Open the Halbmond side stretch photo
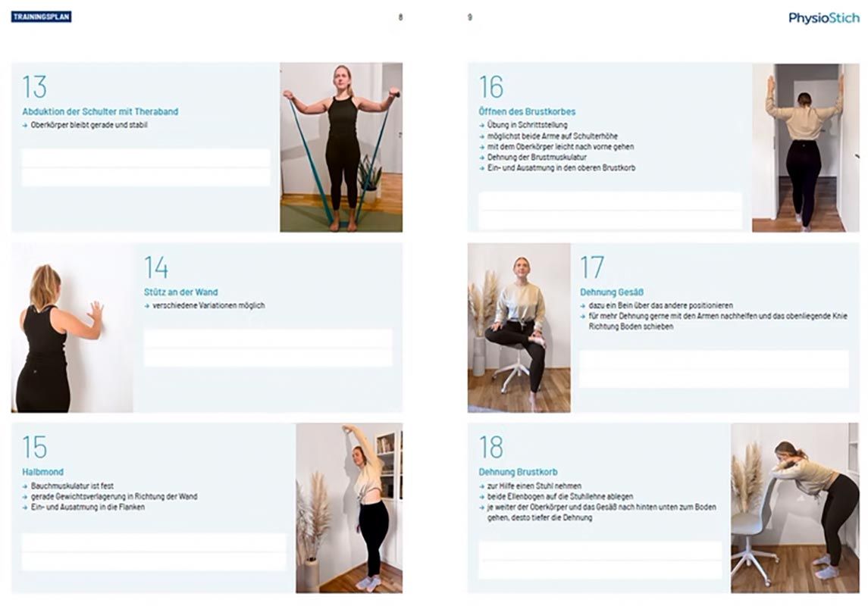The image size is (868, 606). tap(349, 508)
